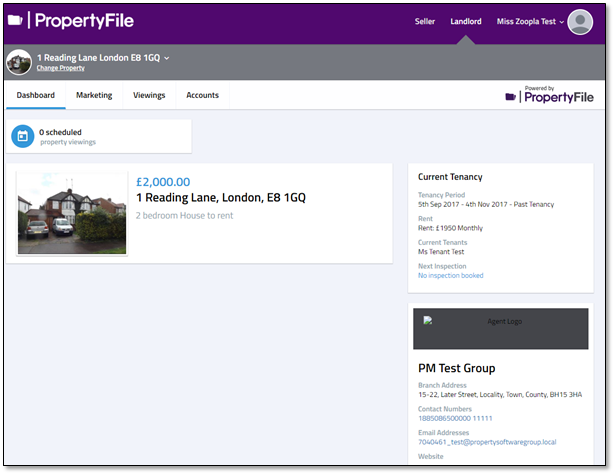The height and width of the screenshot is (475, 615).
Task: Switch to the Seller section
Action: (x=425, y=22)
